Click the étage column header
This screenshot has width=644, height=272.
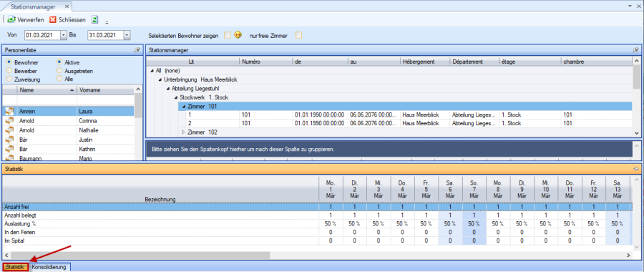tap(530, 62)
